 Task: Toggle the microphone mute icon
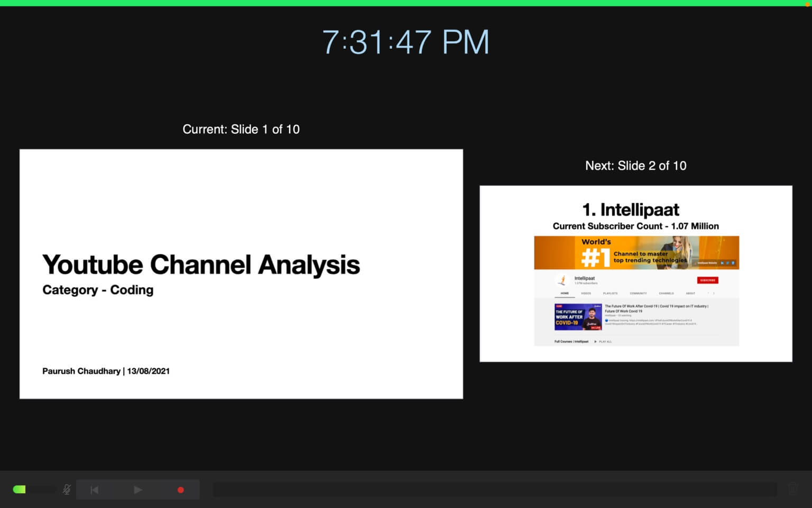point(67,489)
